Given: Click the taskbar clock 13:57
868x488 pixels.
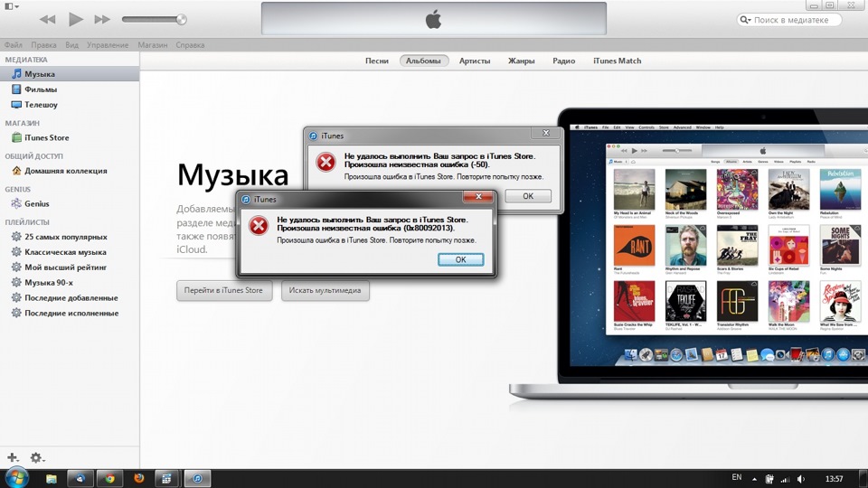Looking at the screenshot, I should coord(834,479).
